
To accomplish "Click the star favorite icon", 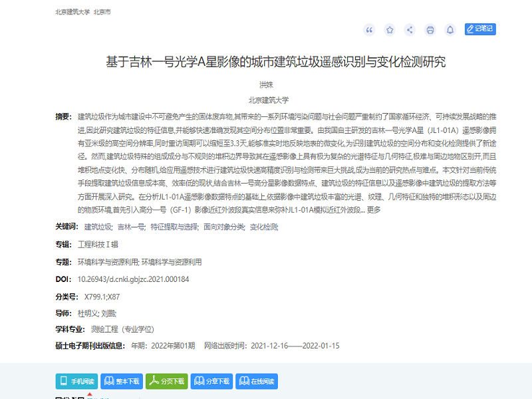I will 390,29.
